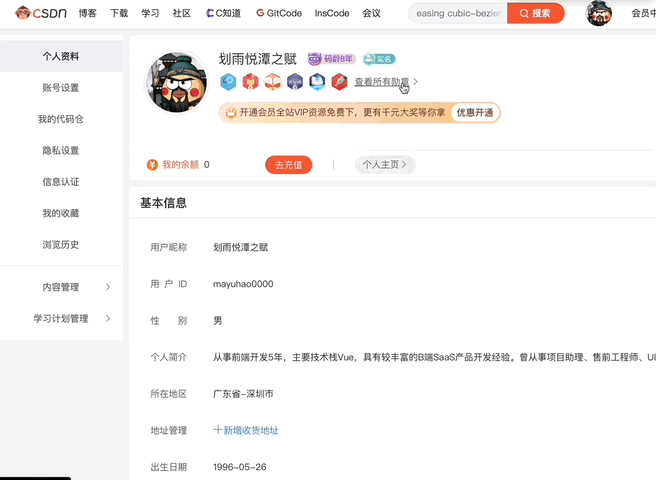Expand 内容管理 chevron
This screenshot has width=656, height=480.
pos(108,287)
